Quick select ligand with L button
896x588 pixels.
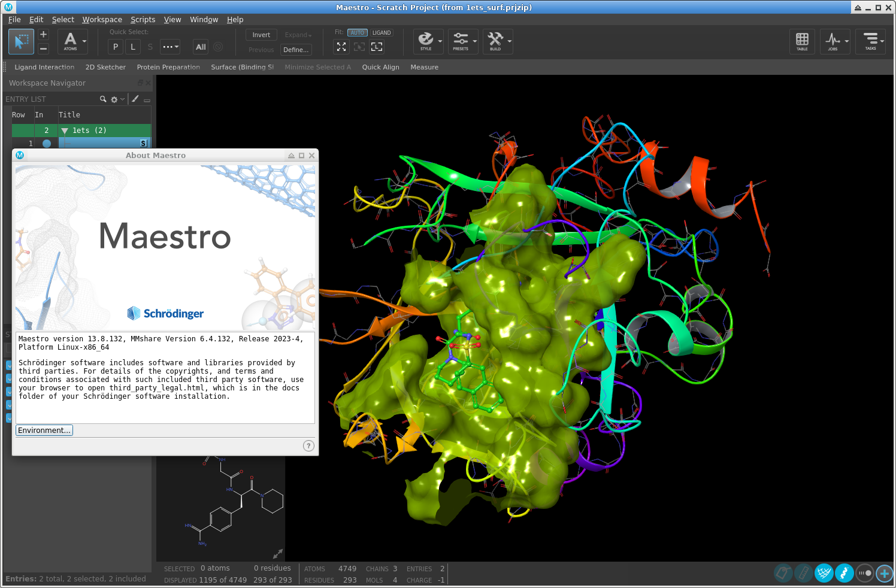133,47
